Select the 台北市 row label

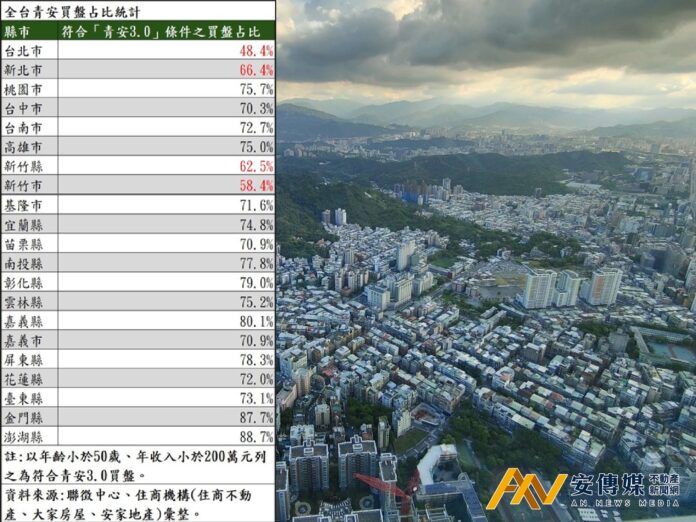pyautogui.click(x=23, y=51)
